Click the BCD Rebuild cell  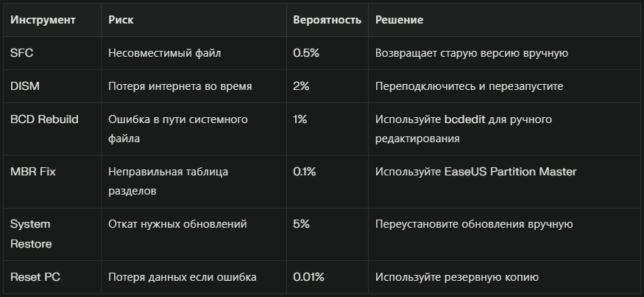[43, 119]
